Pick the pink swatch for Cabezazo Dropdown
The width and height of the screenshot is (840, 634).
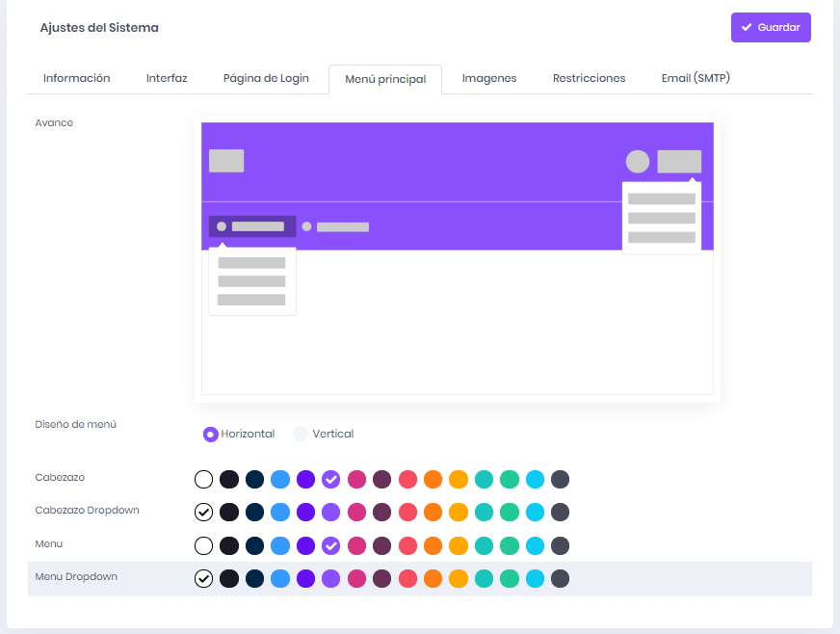[x=356, y=513]
